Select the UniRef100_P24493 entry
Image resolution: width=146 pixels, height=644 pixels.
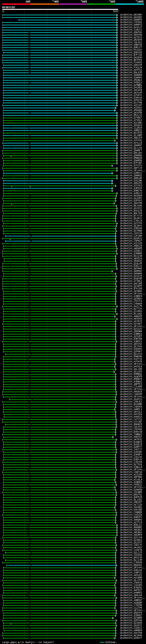[x=131, y=63]
